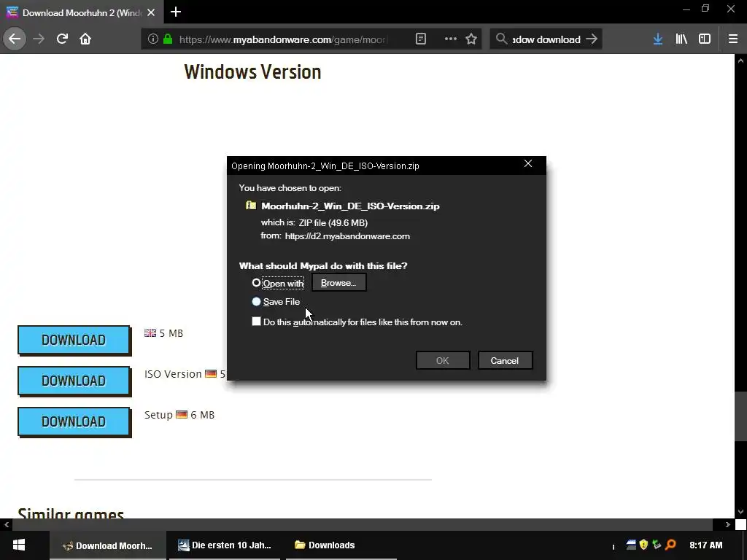Download the ISO Version file
Viewport: 747px width, 560px height.
click(74, 381)
